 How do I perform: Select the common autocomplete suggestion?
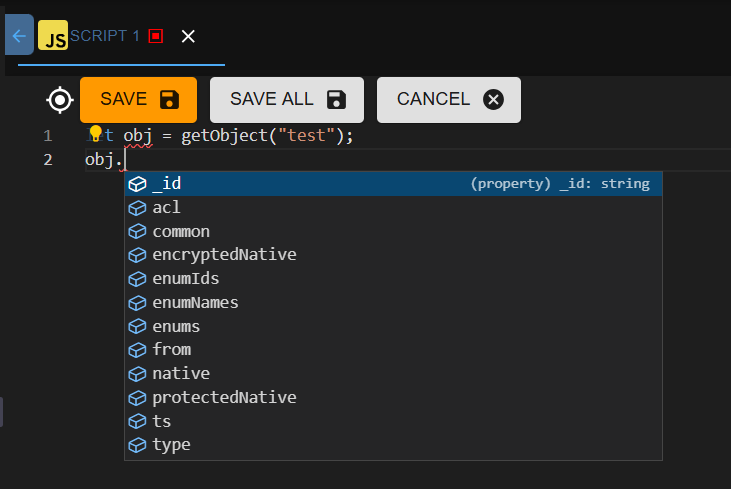click(393, 232)
